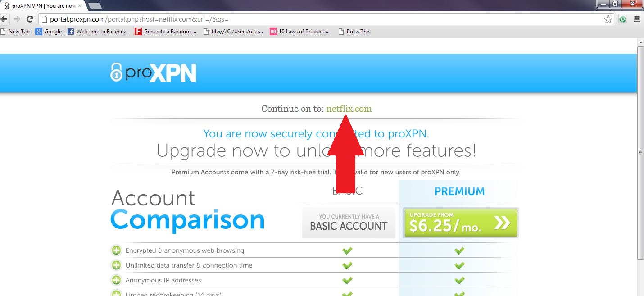Open a new tab beside the proXPN tab
Viewport: 644px width, 296px height.
[95, 6]
